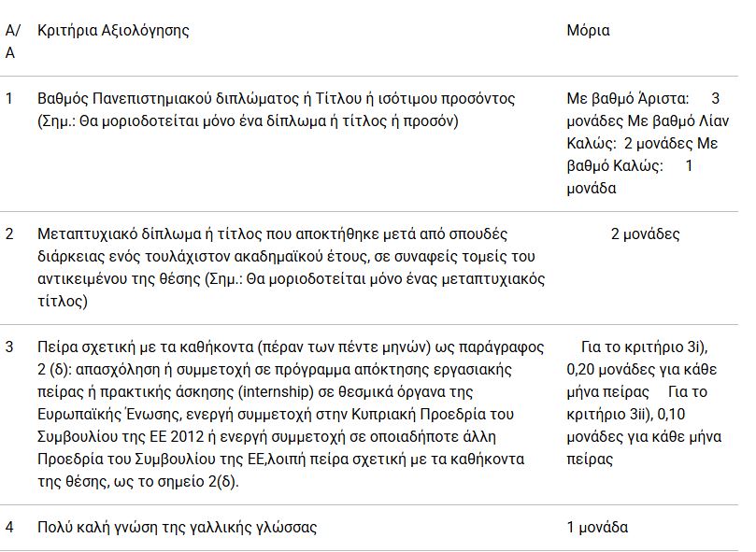Click the 'κριτήριο 3ii), 0,10' points line
The image size is (756, 552).
click(626, 414)
